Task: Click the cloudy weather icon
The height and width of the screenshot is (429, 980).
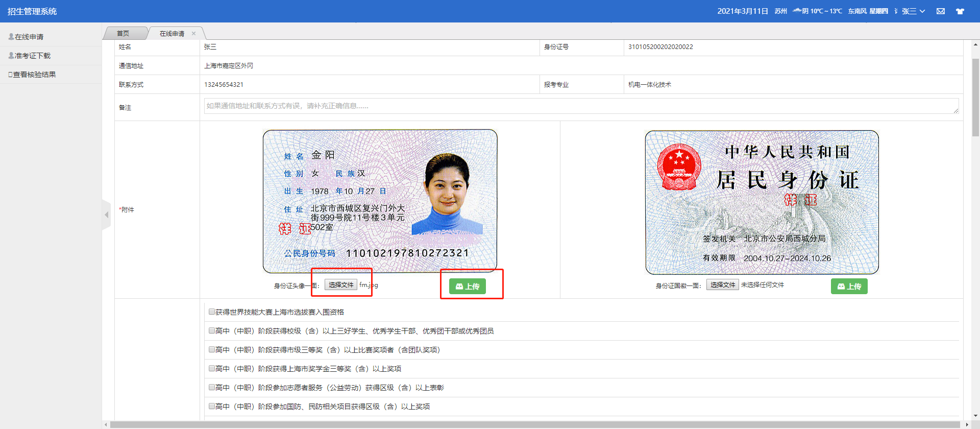Action: point(797,11)
